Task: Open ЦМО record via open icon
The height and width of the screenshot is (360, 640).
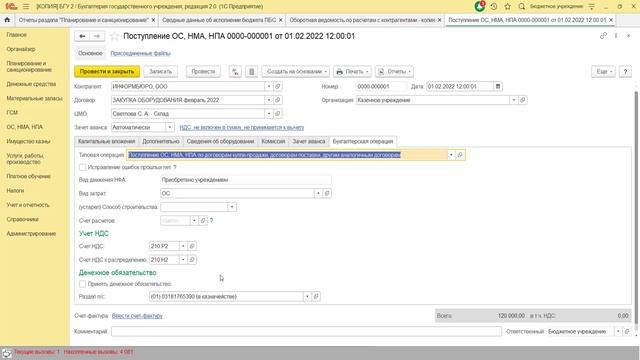Action: click(x=278, y=113)
